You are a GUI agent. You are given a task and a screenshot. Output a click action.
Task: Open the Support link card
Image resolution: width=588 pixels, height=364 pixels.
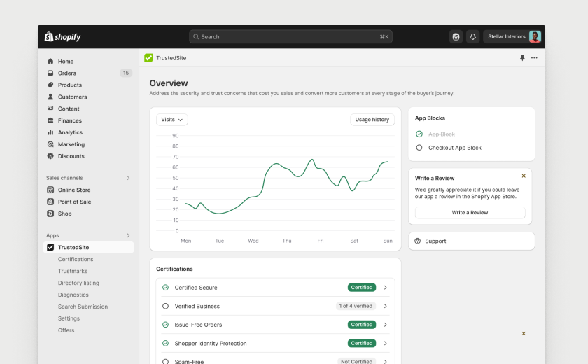pos(471,241)
